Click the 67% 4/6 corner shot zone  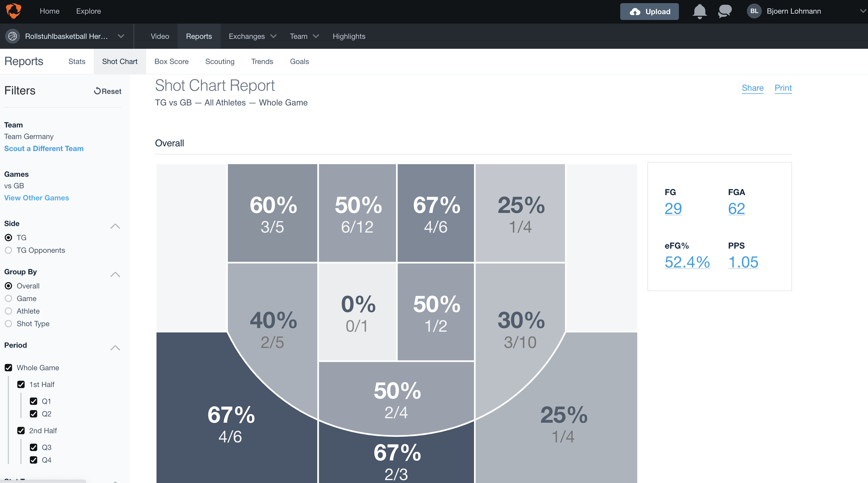(x=231, y=425)
